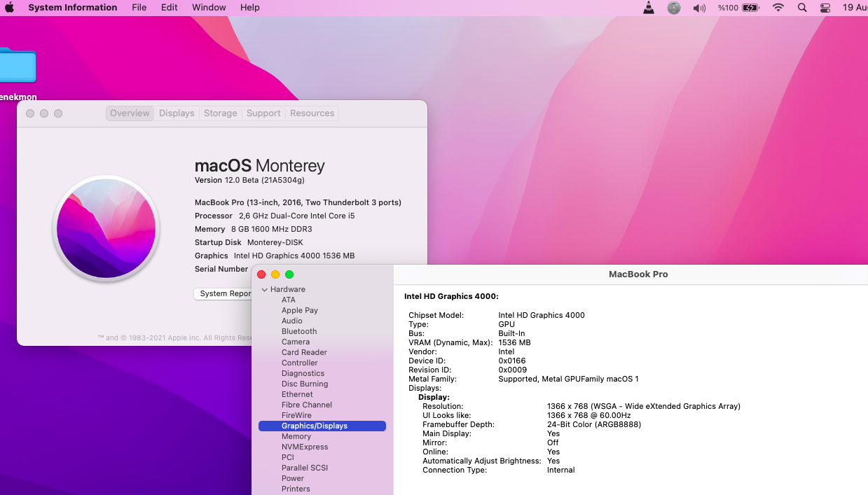
Task: Open the Control Center icon
Action: coord(825,8)
